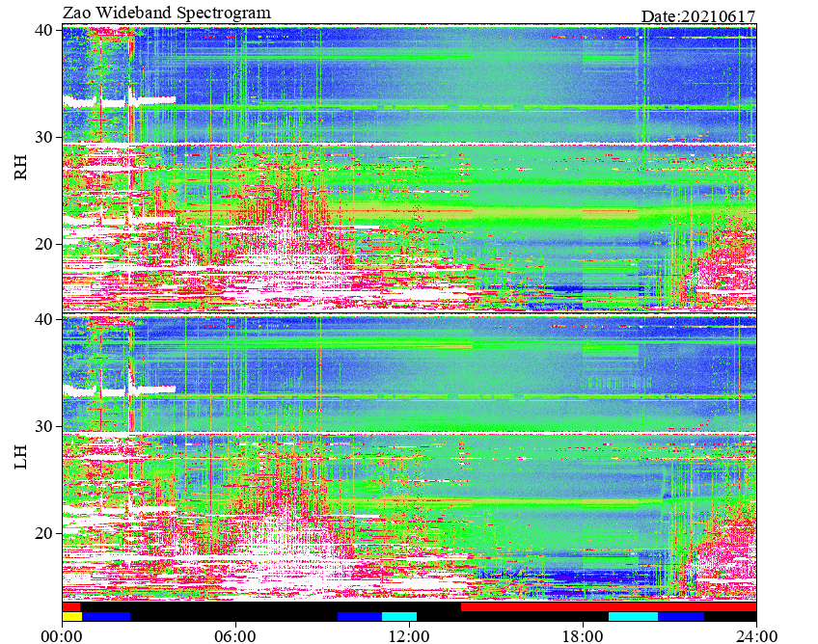The image size is (818, 644).
Task: Select the yellow status bar segment
Action: (x=72, y=616)
